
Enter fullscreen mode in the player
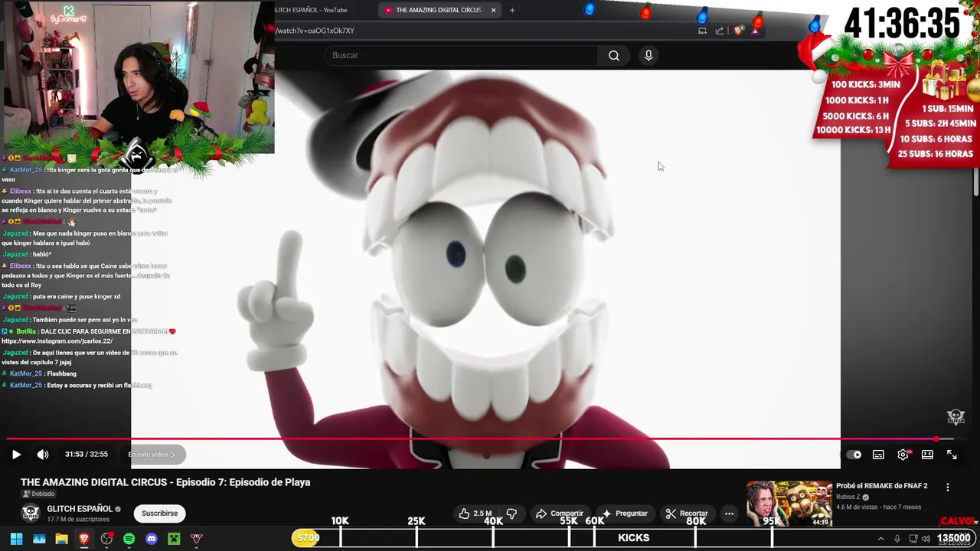pyautogui.click(x=952, y=455)
